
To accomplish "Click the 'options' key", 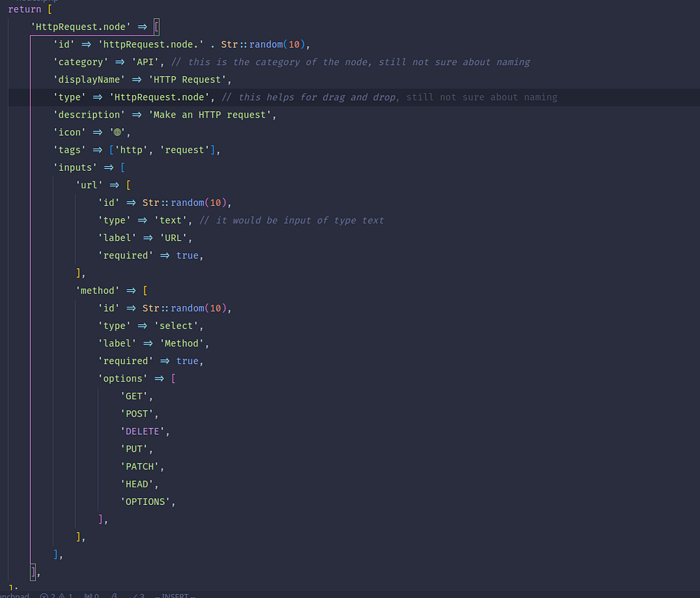I will tap(122, 379).
